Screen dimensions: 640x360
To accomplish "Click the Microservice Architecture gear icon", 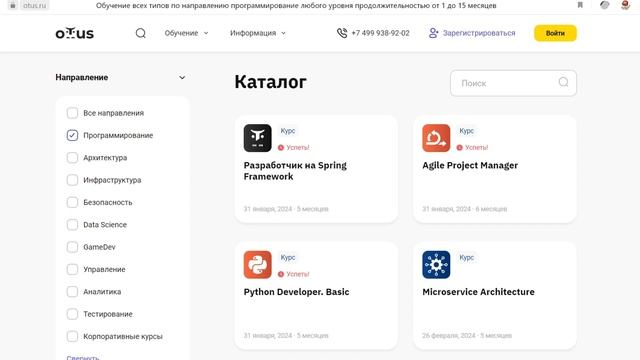I will tap(436, 264).
